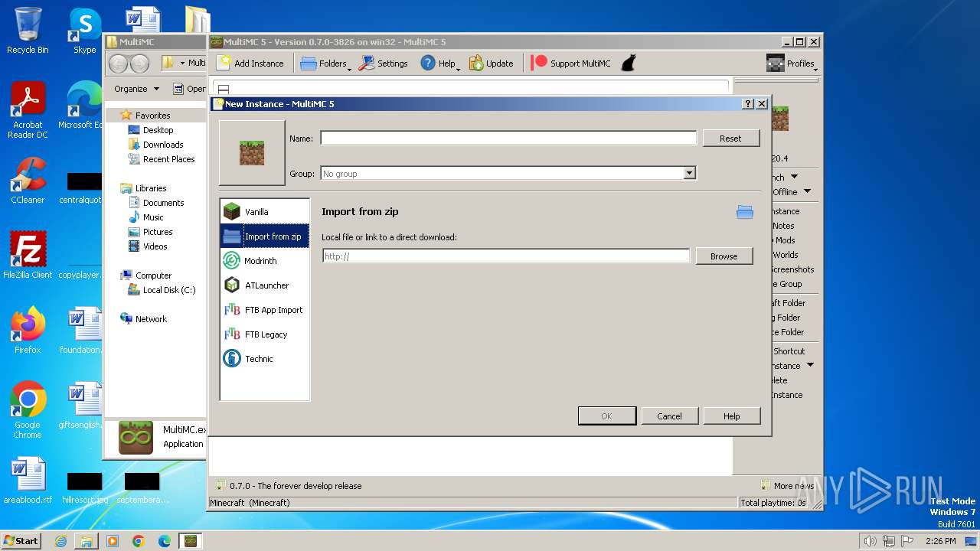The height and width of the screenshot is (551, 980).
Task: Click the Help button in dialog
Action: pos(731,416)
